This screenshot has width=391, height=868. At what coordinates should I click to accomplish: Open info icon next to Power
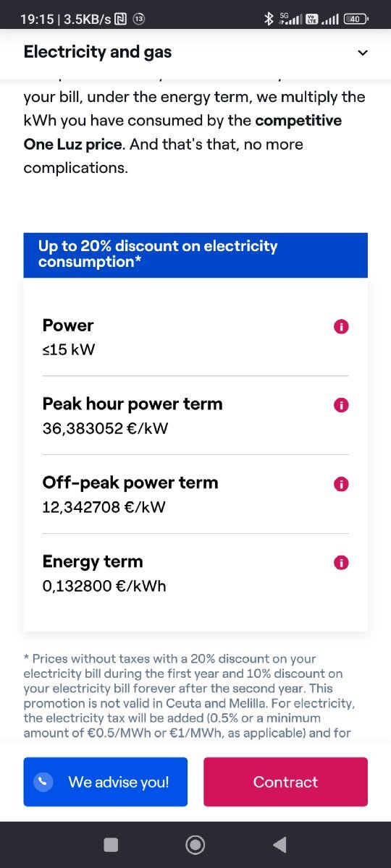341,326
